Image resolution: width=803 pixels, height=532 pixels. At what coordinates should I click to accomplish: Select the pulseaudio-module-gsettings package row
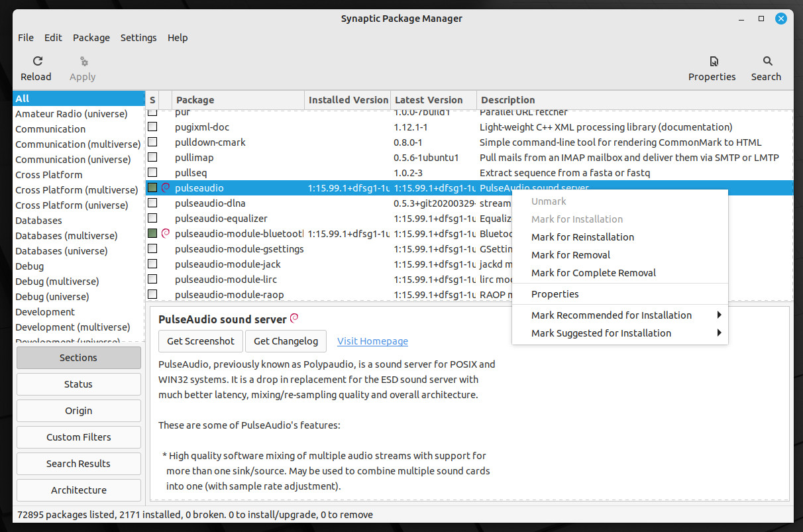point(329,249)
